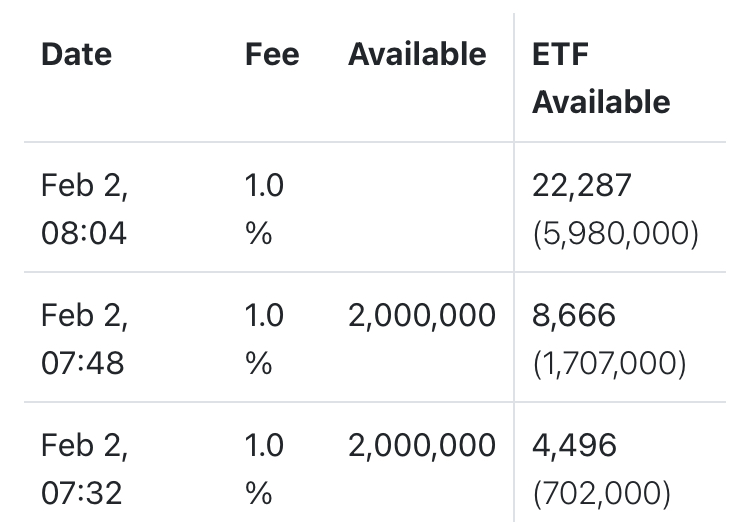
Task: Click the (1,707,000) value in parentheses
Action: click(x=608, y=364)
